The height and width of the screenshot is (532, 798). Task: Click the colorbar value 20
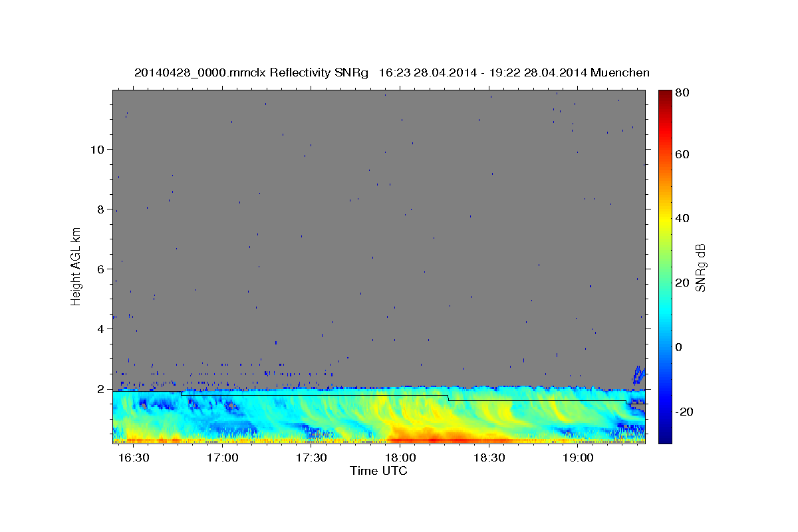click(683, 283)
